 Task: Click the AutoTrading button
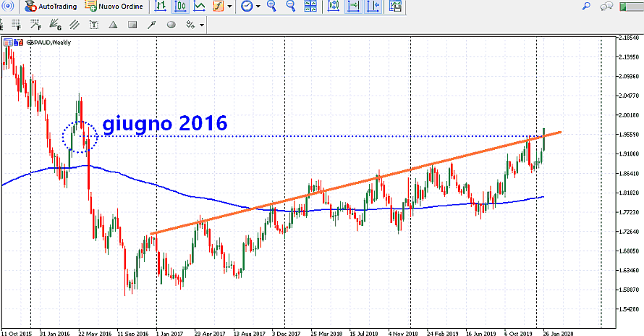click(x=49, y=7)
